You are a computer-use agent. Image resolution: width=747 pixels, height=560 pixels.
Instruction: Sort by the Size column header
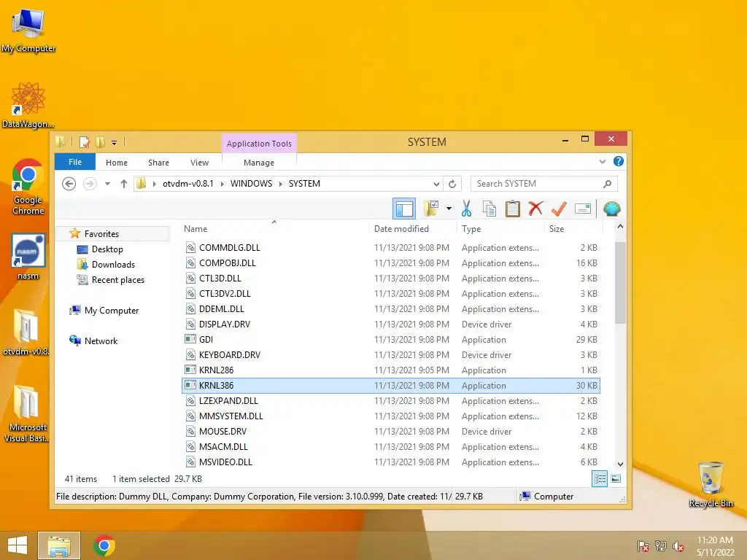pyautogui.click(x=573, y=229)
